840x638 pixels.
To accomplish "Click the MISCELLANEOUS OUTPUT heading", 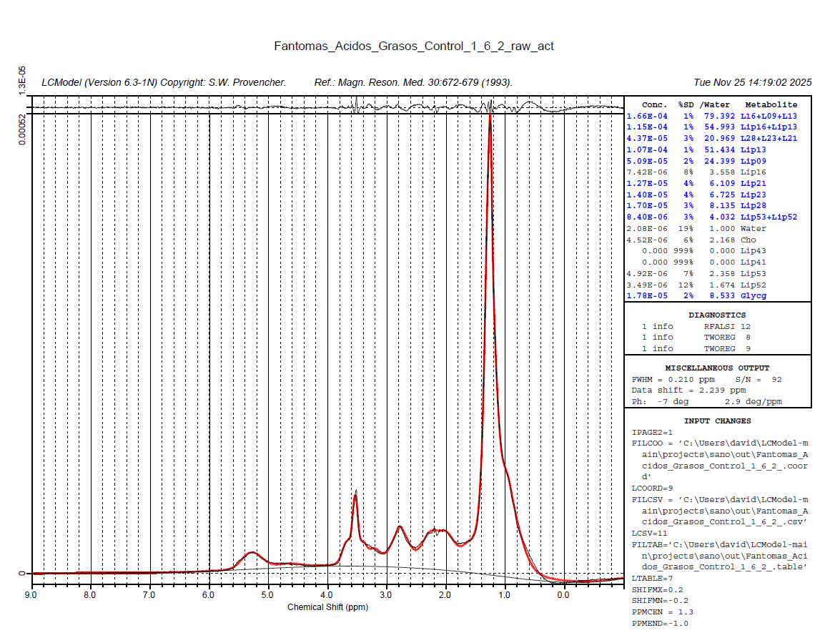I will tap(717, 368).
